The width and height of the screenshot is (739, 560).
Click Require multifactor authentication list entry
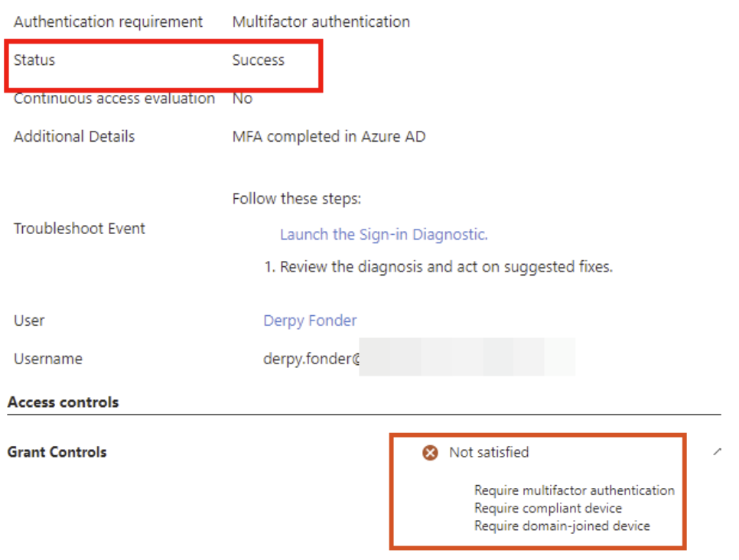[575, 490]
